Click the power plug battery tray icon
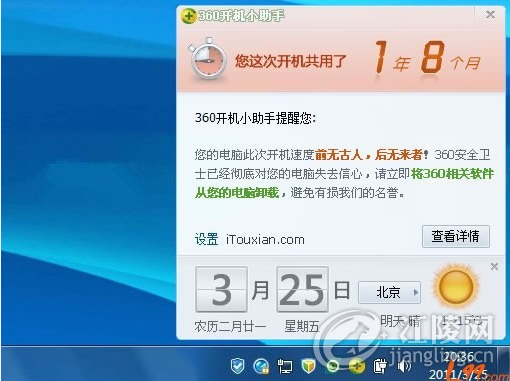Screen dimensions: 510x381 coord(379,366)
